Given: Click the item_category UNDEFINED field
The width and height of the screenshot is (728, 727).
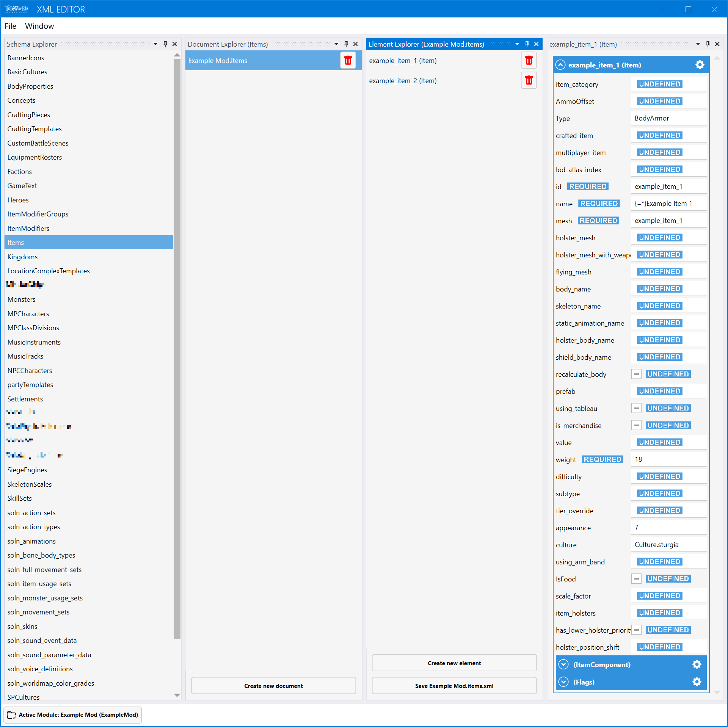Looking at the screenshot, I should (668, 84).
